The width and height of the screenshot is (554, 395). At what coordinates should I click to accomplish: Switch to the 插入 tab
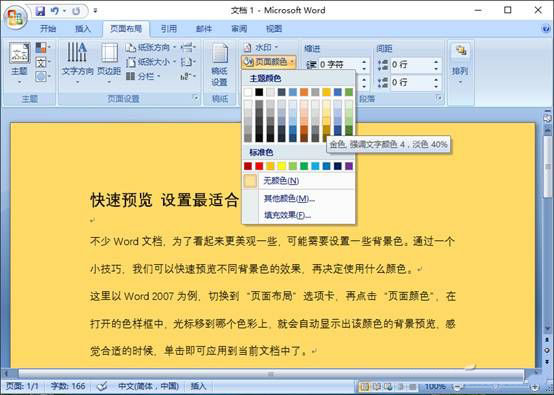coord(83,29)
